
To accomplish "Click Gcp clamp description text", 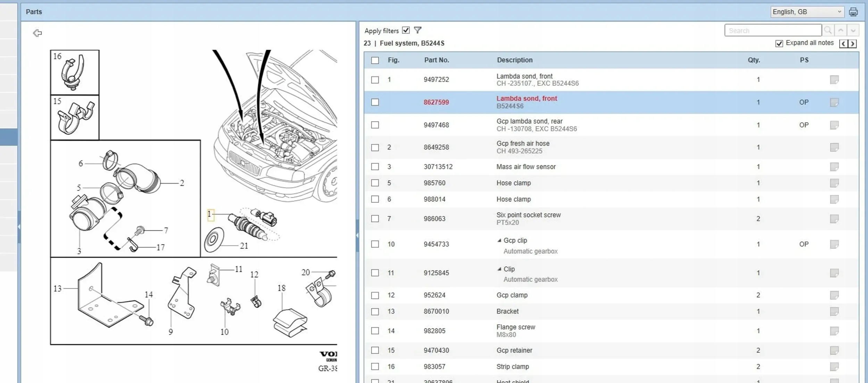I will pos(512,295).
